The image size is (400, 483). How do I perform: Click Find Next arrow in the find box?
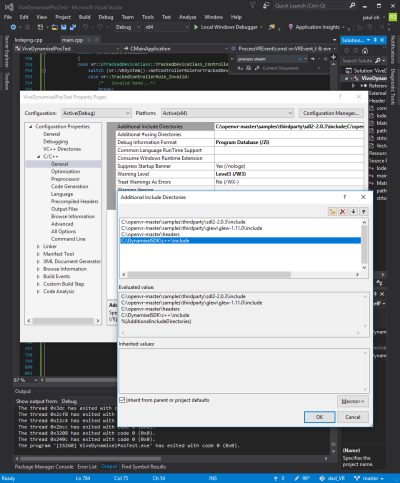point(313,59)
